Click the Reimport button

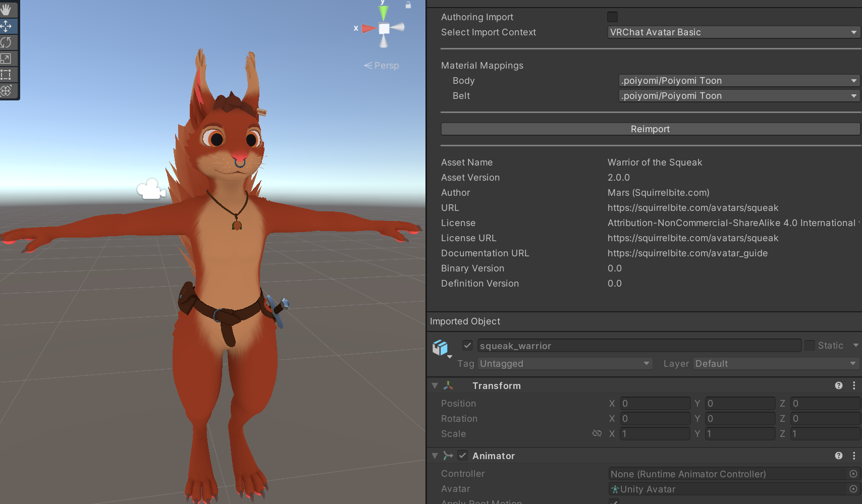tap(650, 129)
